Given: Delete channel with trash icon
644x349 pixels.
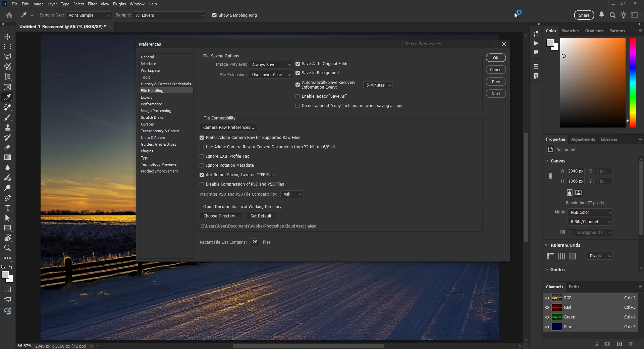Looking at the screenshot, I should point(631,344).
